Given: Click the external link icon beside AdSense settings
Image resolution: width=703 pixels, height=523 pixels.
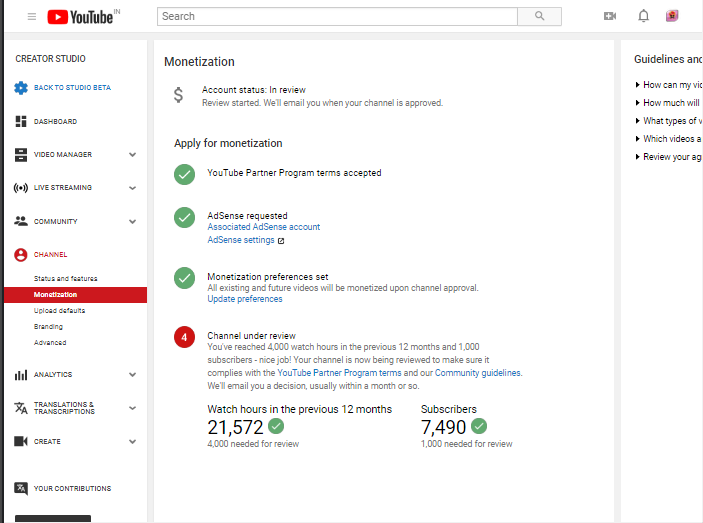Looking at the screenshot, I should [x=281, y=241].
